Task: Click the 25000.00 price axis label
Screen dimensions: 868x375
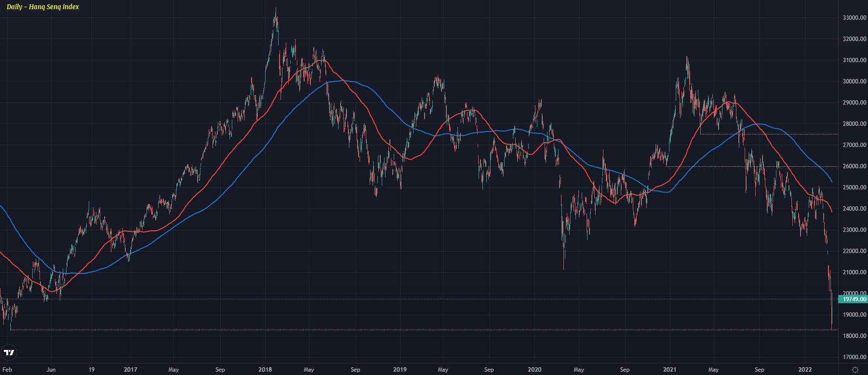Action: pos(854,187)
